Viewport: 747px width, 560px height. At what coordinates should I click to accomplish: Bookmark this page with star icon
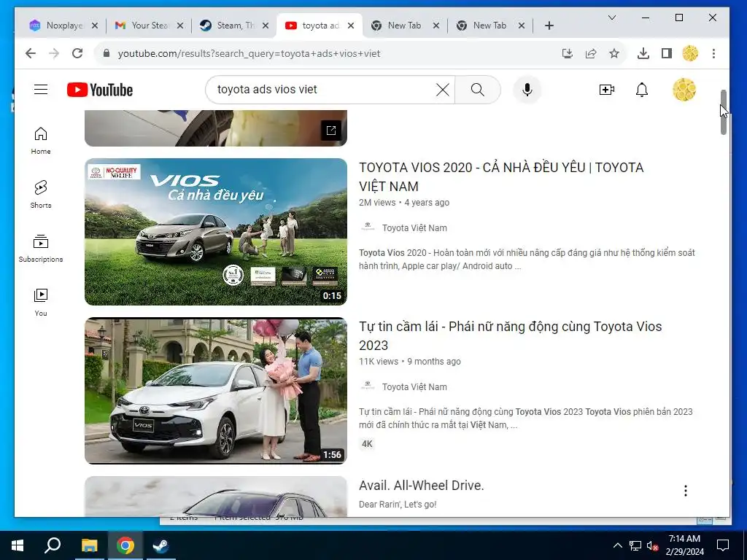point(614,53)
